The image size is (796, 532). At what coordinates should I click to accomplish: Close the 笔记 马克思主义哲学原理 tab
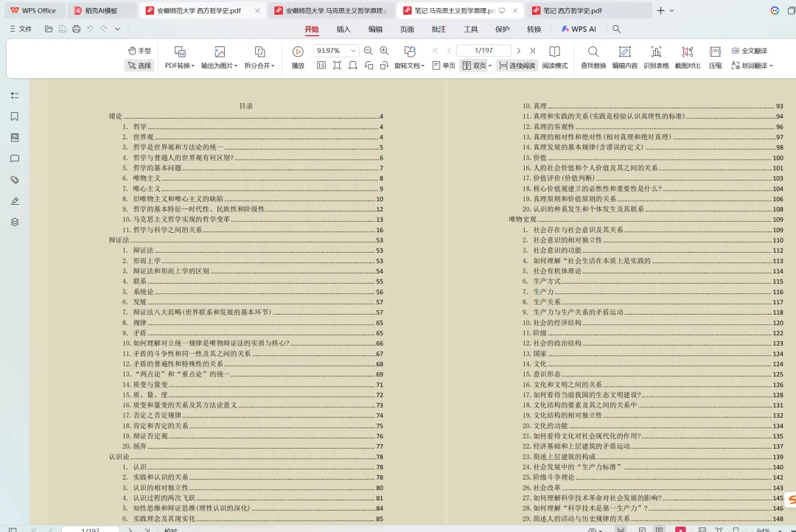515,10
